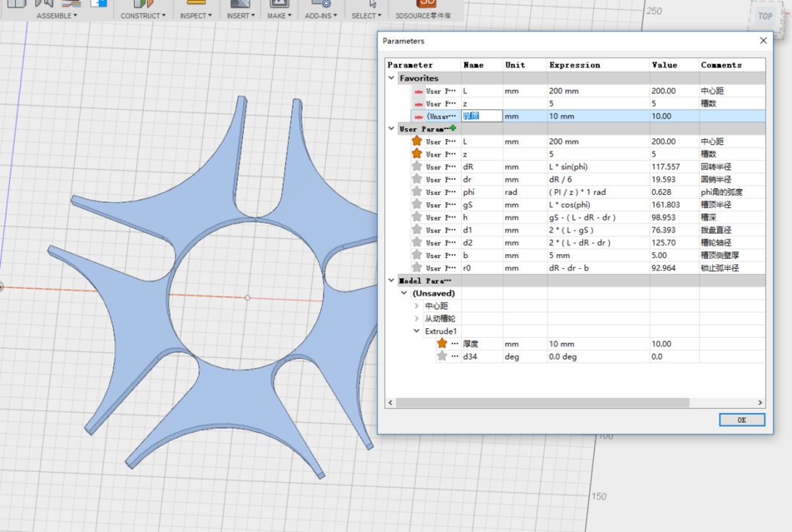Remove the 10 mm favorite via red minus
The height and width of the screenshot is (532, 792).
coord(418,117)
